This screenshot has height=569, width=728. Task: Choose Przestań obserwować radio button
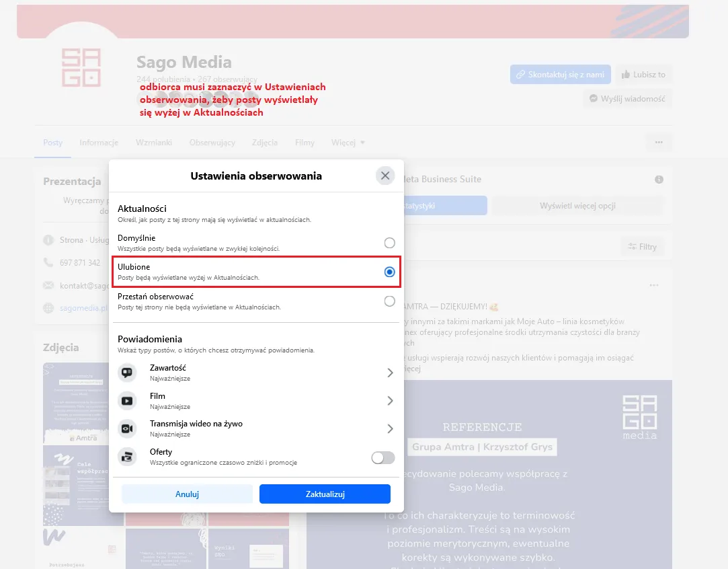pyautogui.click(x=389, y=301)
